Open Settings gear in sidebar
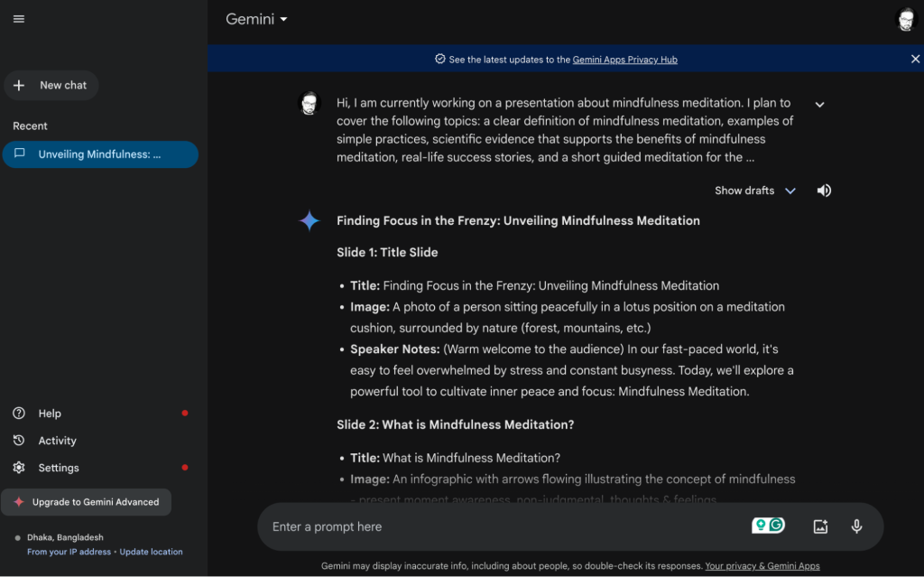 tap(58, 468)
